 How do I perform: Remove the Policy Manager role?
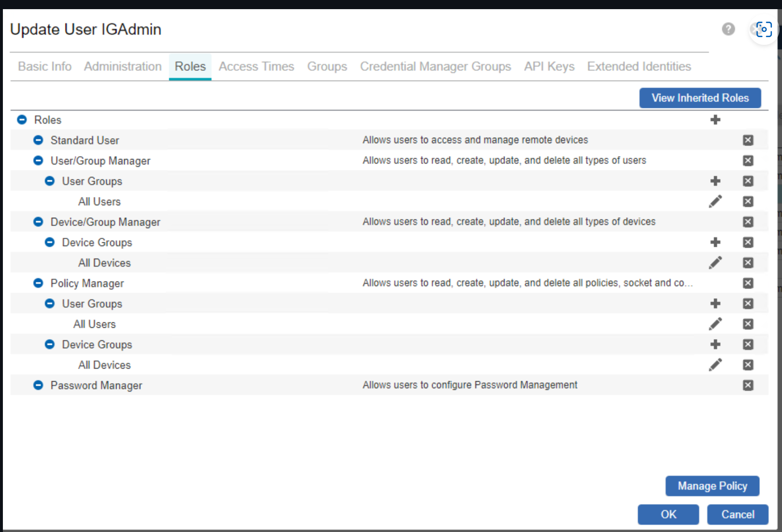click(x=748, y=283)
